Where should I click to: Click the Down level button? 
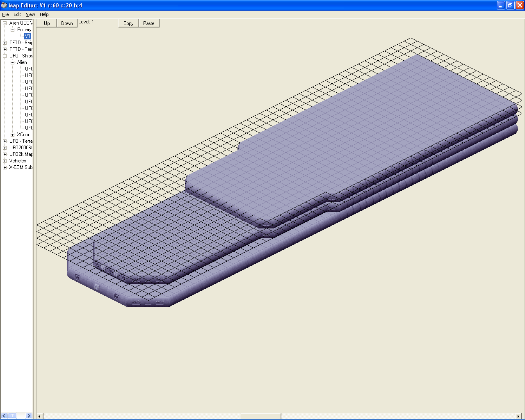point(67,23)
